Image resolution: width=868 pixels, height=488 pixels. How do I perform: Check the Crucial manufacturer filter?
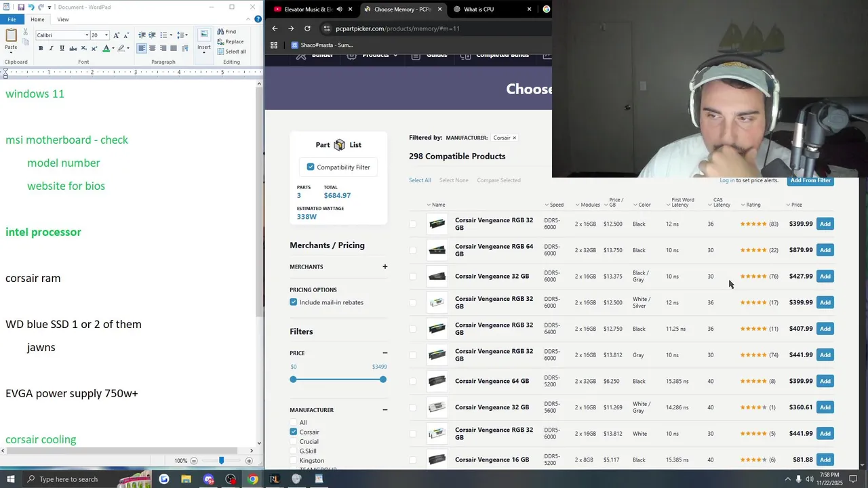tap(294, 441)
